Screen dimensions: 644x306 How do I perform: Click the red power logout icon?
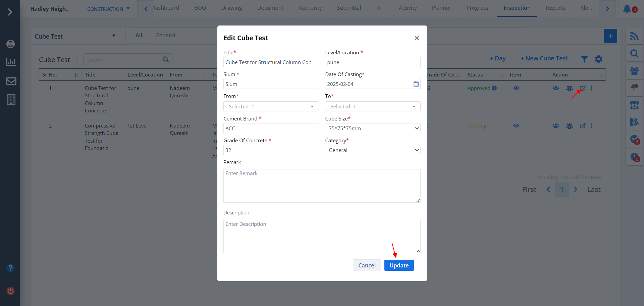coord(11,291)
